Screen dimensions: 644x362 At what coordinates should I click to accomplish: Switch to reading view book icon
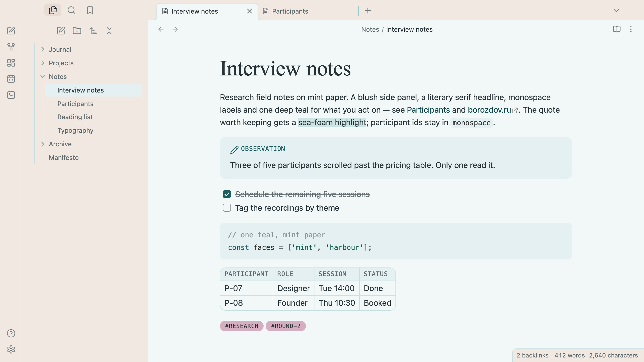[x=617, y=29]
